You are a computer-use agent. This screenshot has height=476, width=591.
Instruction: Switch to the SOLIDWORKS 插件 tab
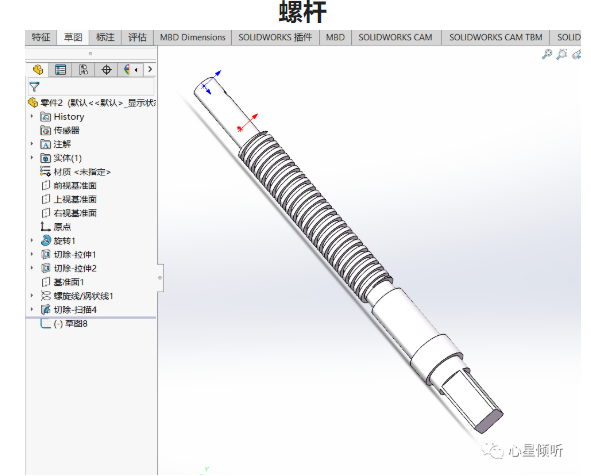coord(275,37)
